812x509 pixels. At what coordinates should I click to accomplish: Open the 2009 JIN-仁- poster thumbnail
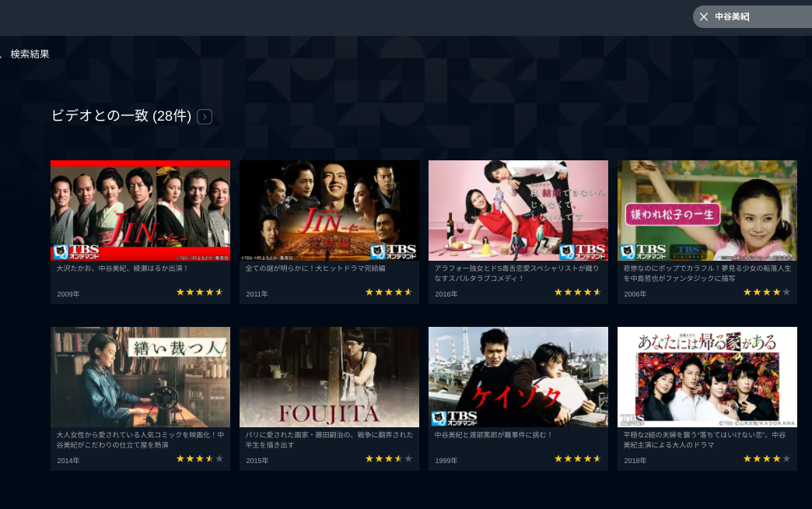click(140, 210)
